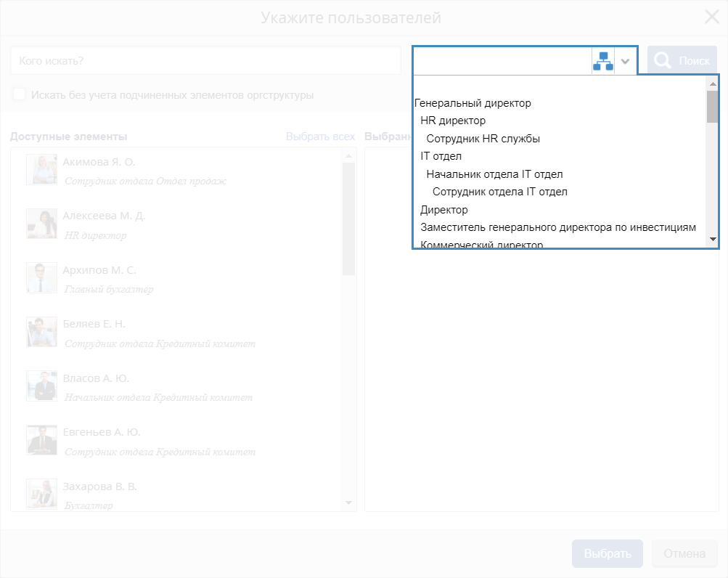Click Алексеева М. Д. avatar photo
Viewport: 728px width, 578px height.
tap(42, 224)
